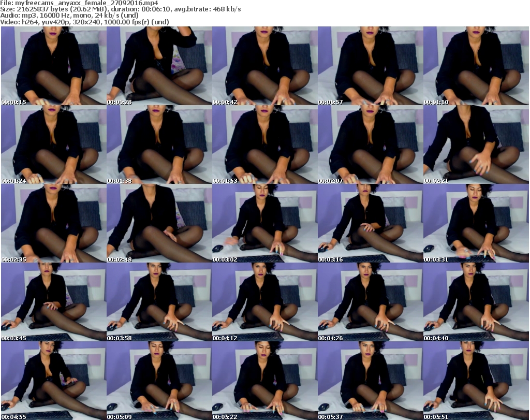
Task: Pick the frame marked 00:03:16
Action: click(370, 223)
